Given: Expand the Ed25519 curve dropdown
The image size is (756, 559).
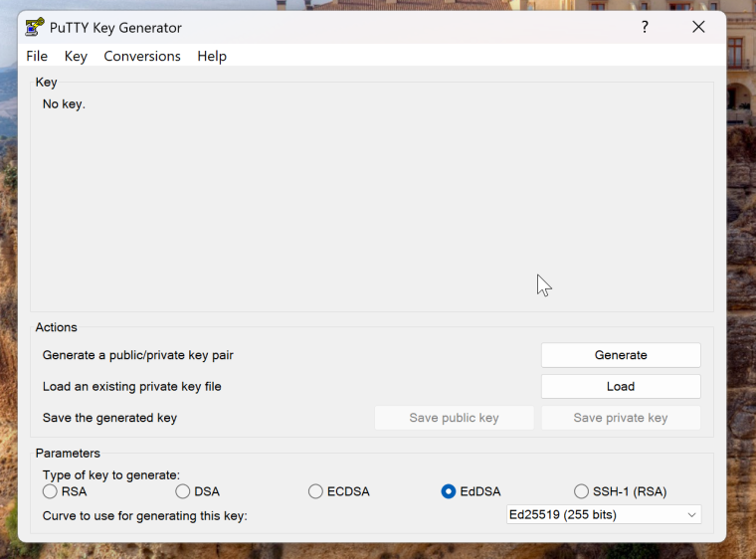Looking at the screenshot, I should (x=604, y=514).
